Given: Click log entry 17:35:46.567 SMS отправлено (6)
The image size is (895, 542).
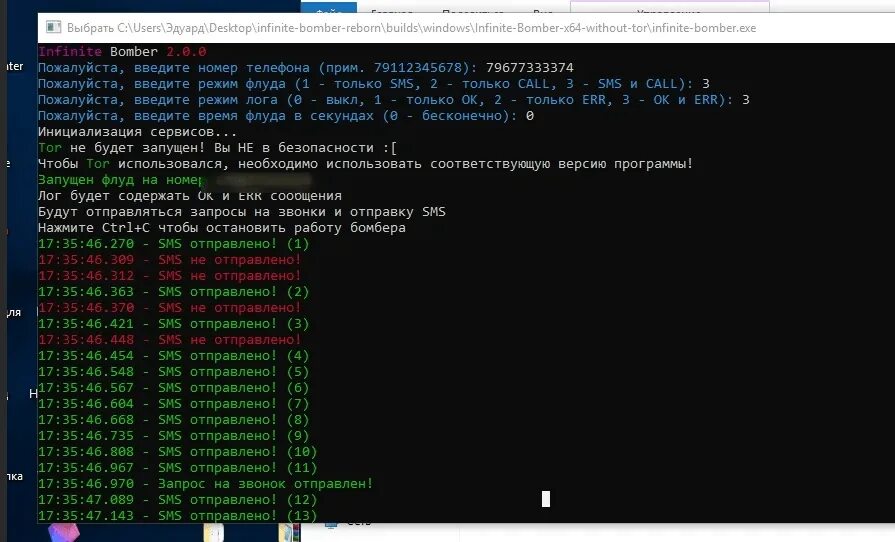Looking at the screenshot, I should (174, 387).
